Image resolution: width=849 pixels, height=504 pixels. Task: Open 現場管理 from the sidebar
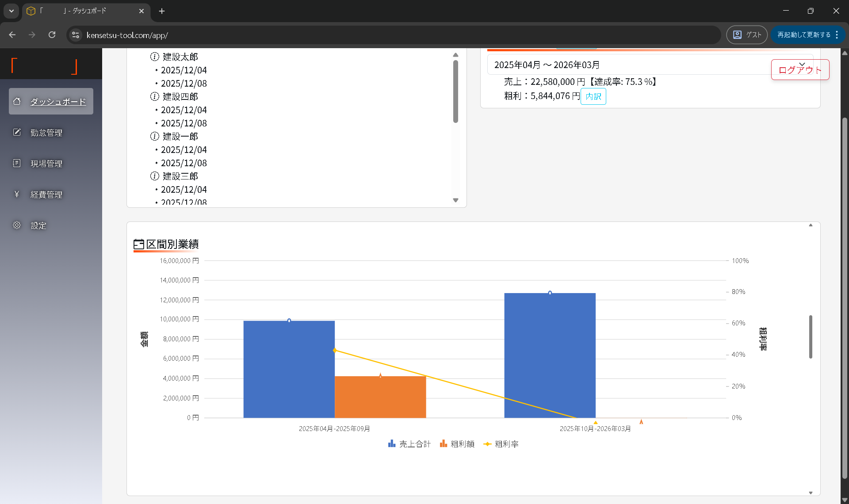click(46, 164)
